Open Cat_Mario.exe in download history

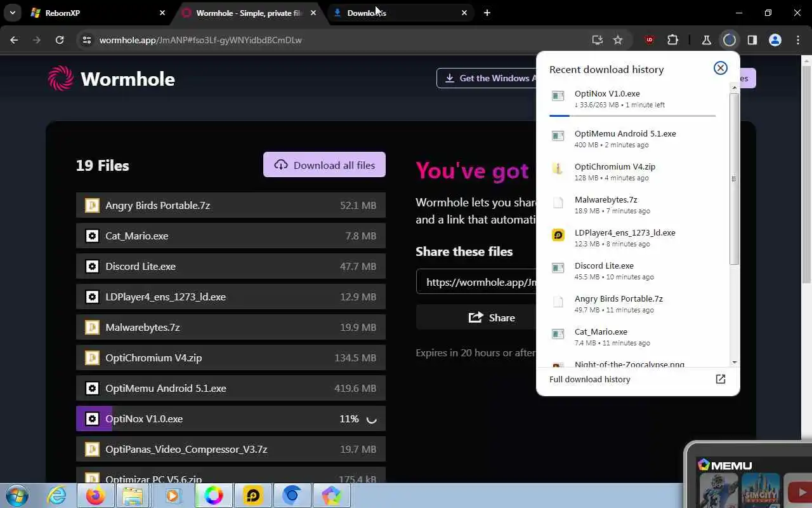click(x=632, y=337)
